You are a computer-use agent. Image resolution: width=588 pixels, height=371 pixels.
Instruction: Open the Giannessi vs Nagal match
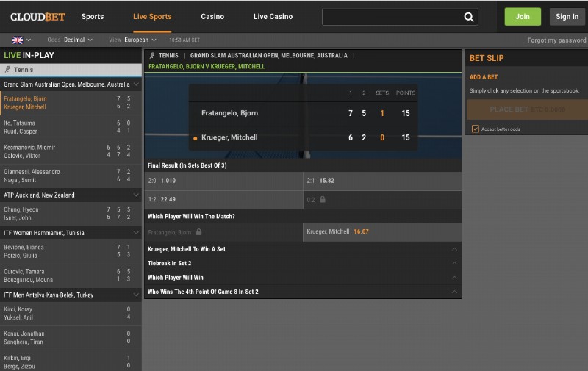click(x=71, y=176)
